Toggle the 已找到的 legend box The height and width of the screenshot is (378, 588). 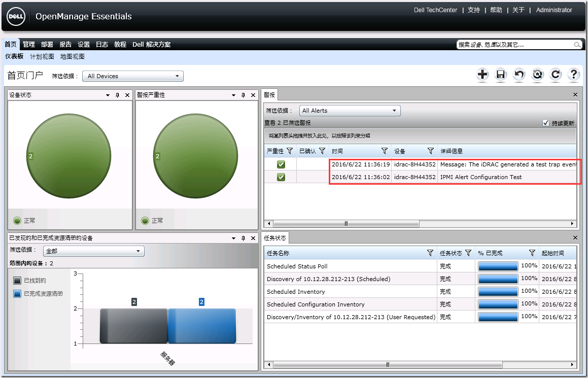(x=17, y=281)
